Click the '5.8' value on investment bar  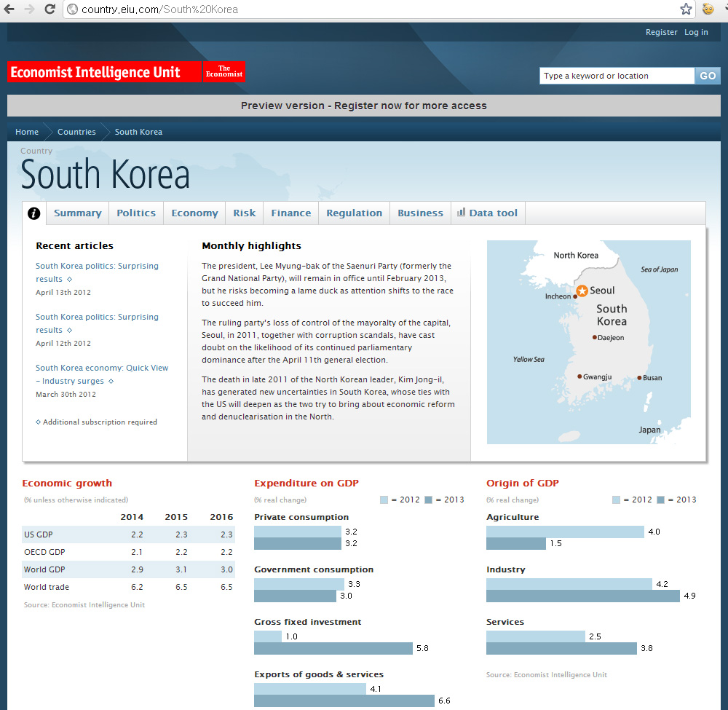tap(422, 648)
